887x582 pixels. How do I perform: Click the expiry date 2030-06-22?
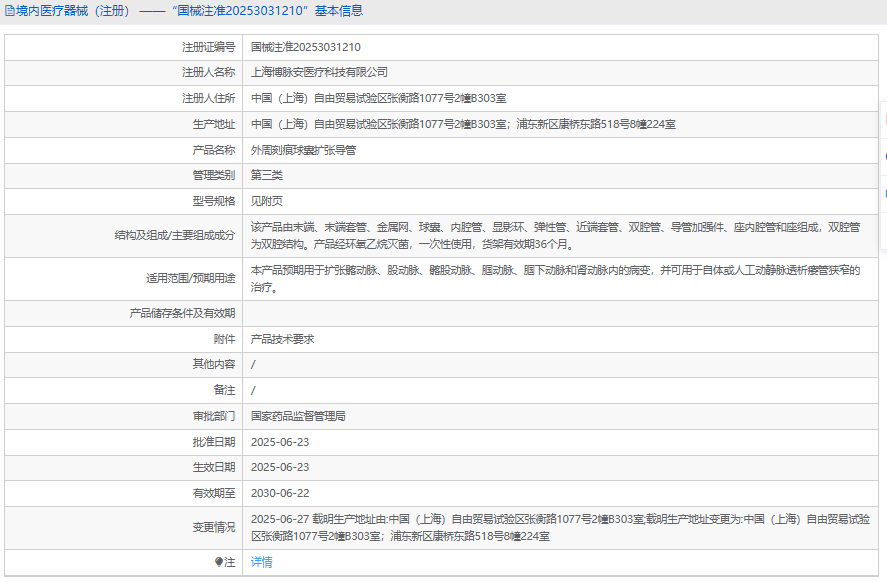click(280, 493)
